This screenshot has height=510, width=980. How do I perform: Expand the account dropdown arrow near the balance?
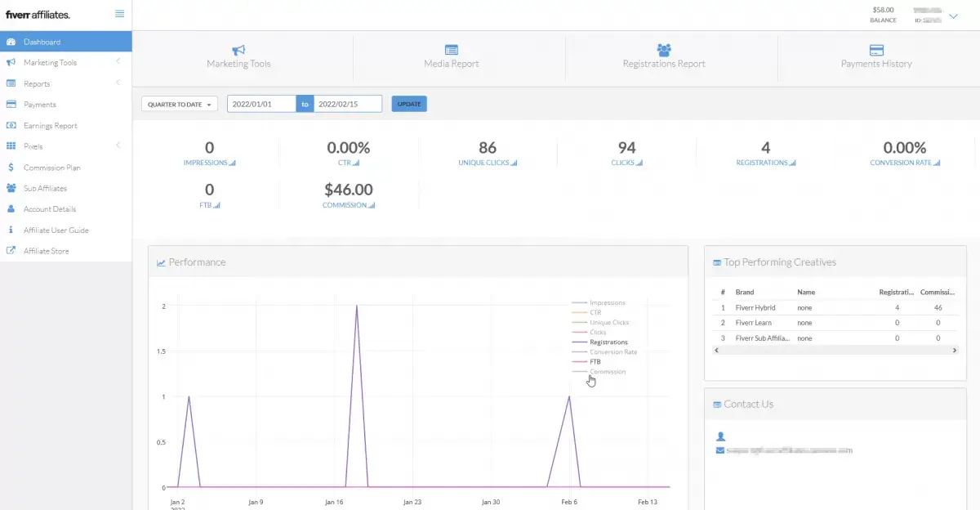pos(952,16)
